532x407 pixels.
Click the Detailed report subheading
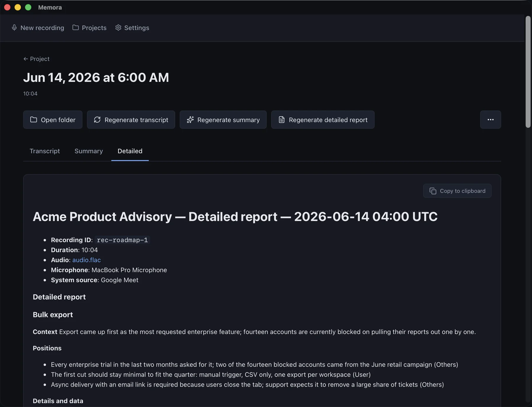tap(59, 297)
